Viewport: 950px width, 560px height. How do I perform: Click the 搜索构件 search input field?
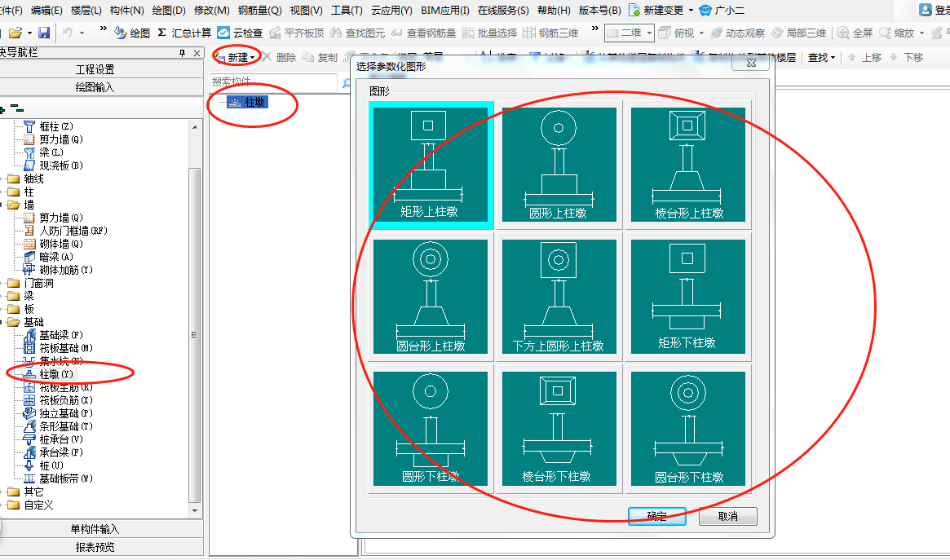[x=273, y=82]
